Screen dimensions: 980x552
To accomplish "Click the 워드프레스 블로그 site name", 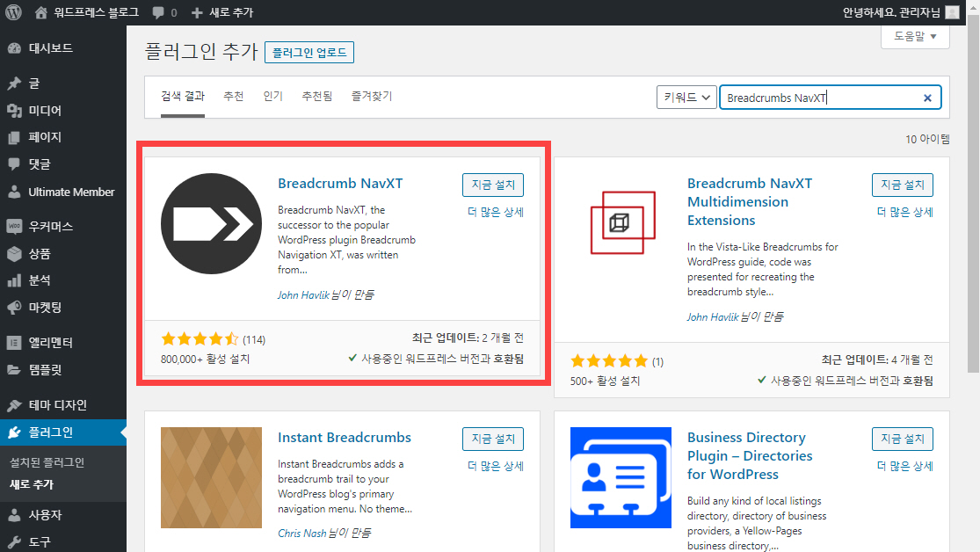I will point(97,12).
